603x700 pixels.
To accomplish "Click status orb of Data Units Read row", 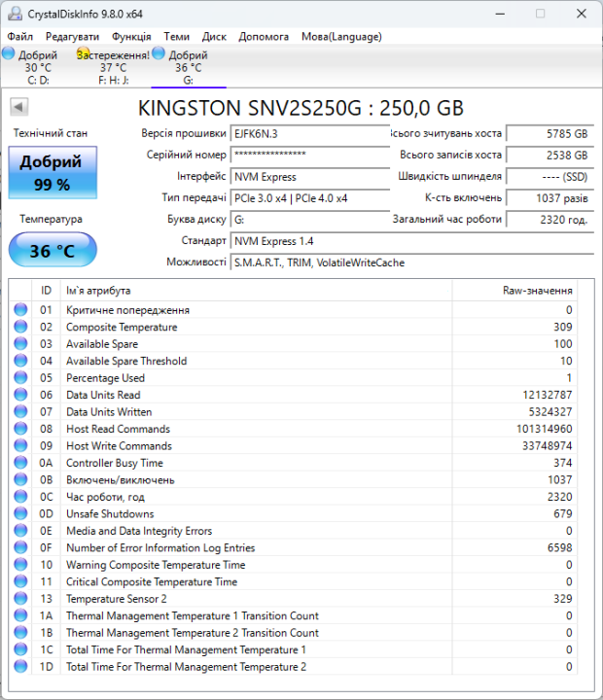I will click(x=20, y=394).
